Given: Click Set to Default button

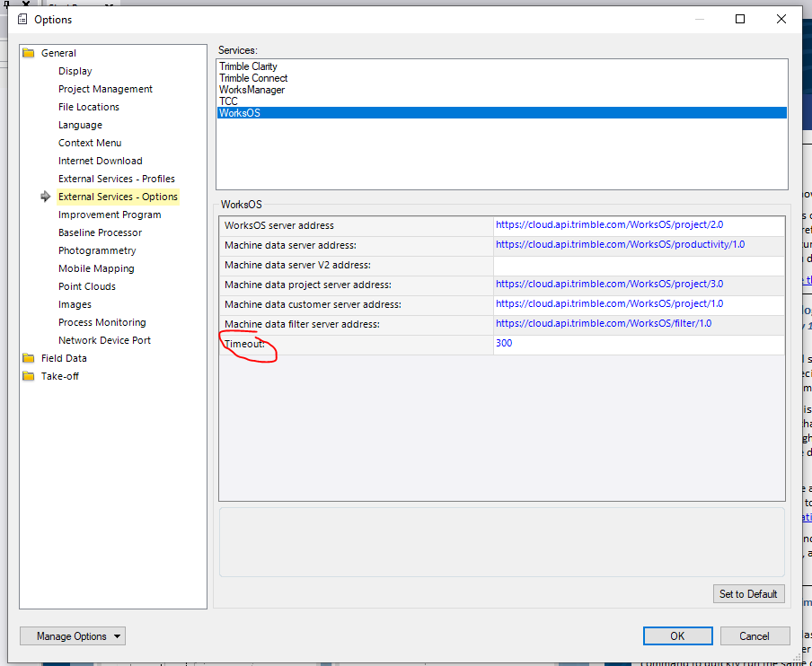Looking at the screenshot, I should pos(748,594).
